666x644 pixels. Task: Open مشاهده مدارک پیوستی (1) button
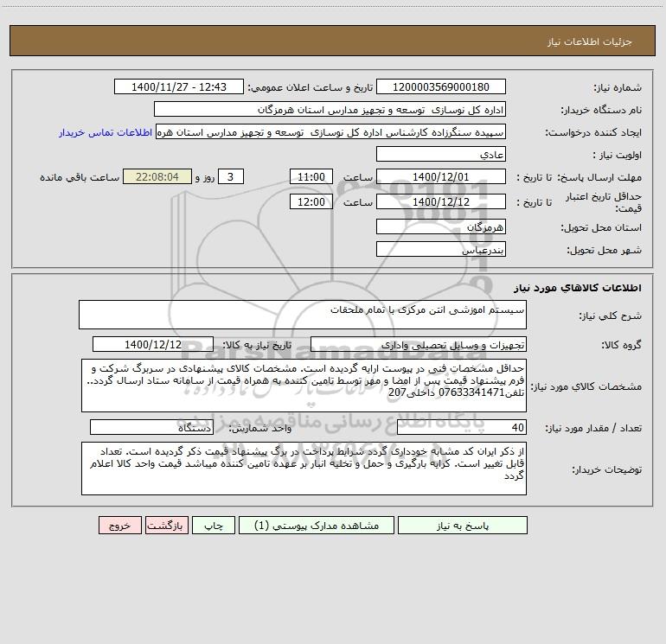(317, 526)
